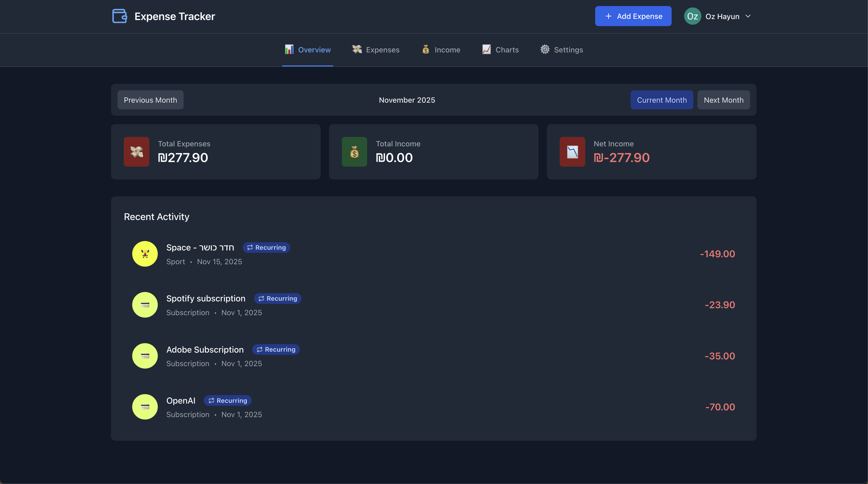Click the Net Income chart icon

coord(572,152)
